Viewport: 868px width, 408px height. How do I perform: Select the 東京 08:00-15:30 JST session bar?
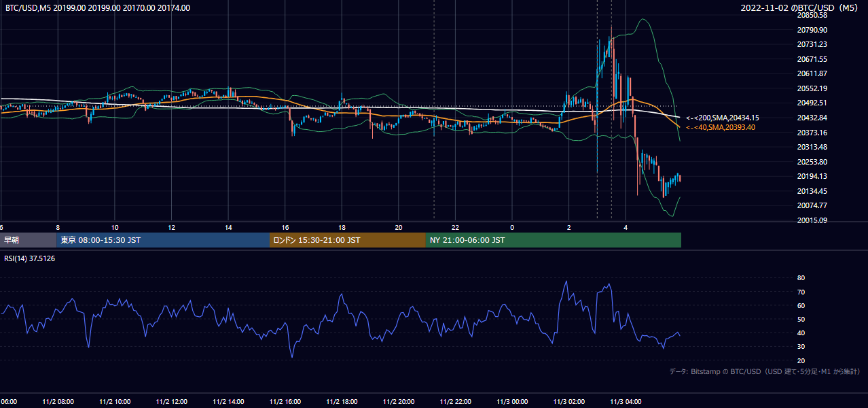point(163,240)
